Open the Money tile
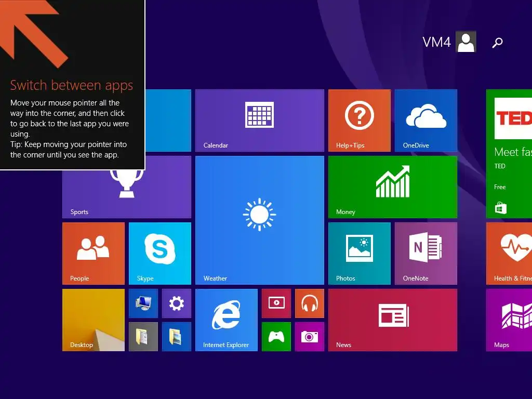 click(393, 187)
